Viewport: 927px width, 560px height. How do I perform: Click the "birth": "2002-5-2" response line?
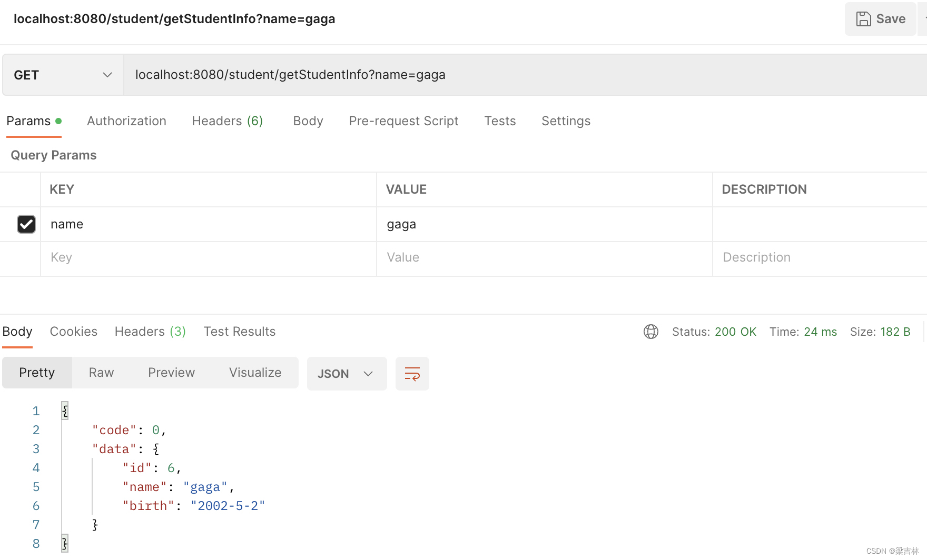pyautogui.click(x=194, y=506)
